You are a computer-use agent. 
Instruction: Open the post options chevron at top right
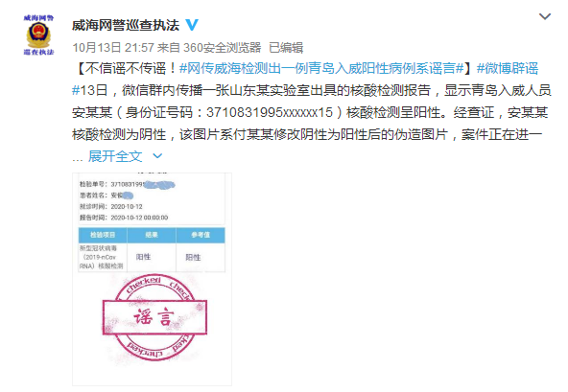(545, 16)
